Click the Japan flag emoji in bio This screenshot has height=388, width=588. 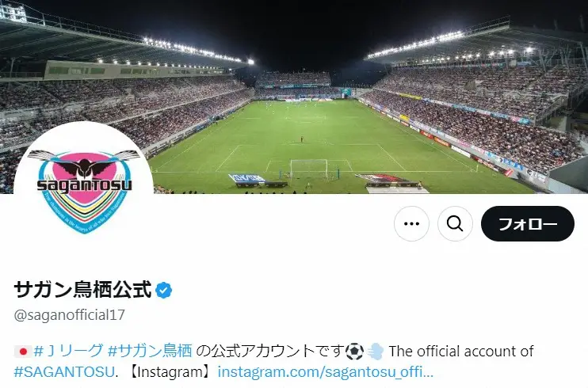click(22, 352)
